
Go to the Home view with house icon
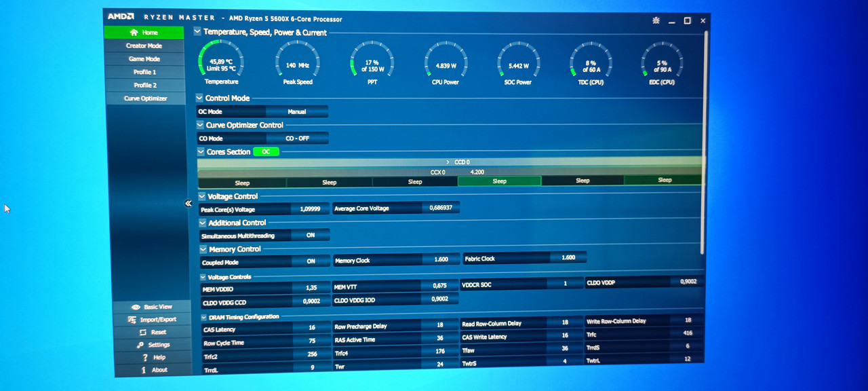[x=144, y=33]
